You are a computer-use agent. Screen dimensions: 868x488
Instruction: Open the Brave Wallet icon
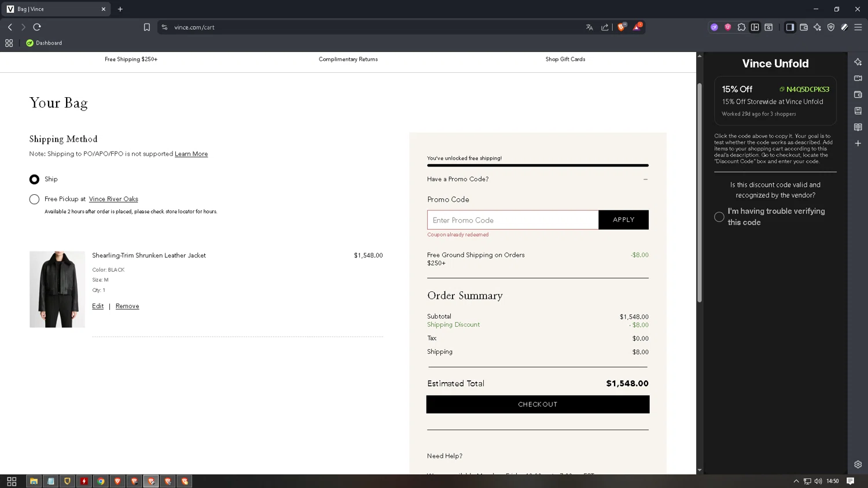click(804, 27)
